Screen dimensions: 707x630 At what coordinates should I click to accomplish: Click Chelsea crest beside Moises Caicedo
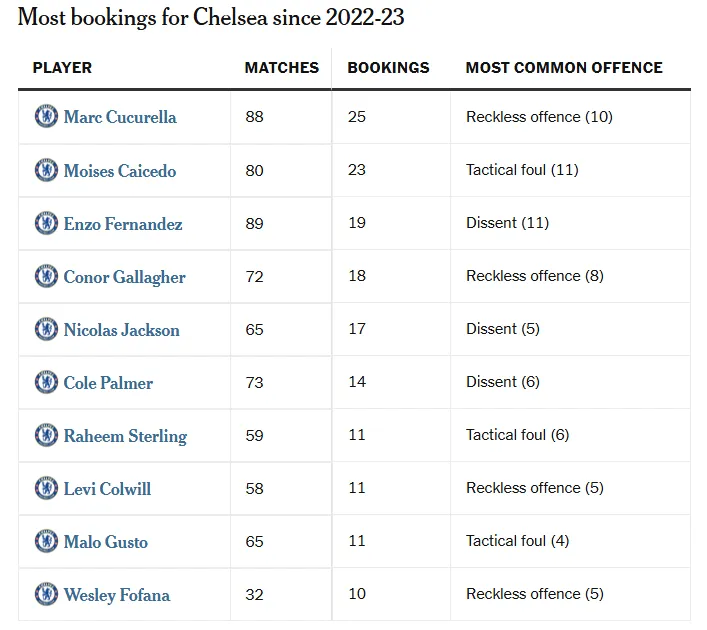click(x=46, y=170)
